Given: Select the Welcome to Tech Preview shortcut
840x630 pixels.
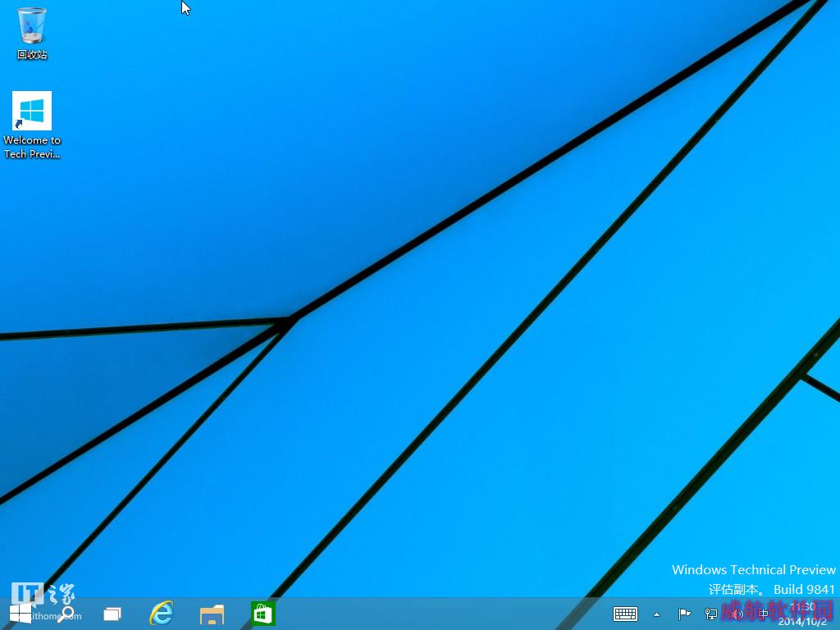Looking at the screenshot, I should coord(32,126).
